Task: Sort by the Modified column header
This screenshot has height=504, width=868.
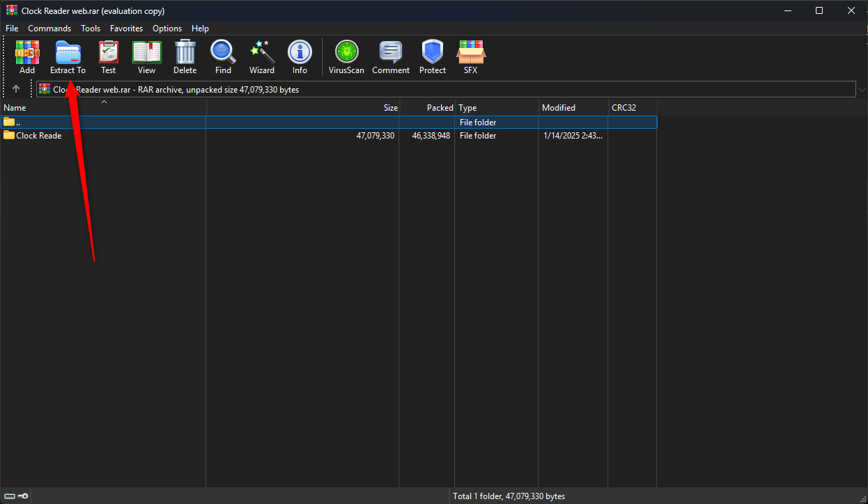Action: coord(574,107)
